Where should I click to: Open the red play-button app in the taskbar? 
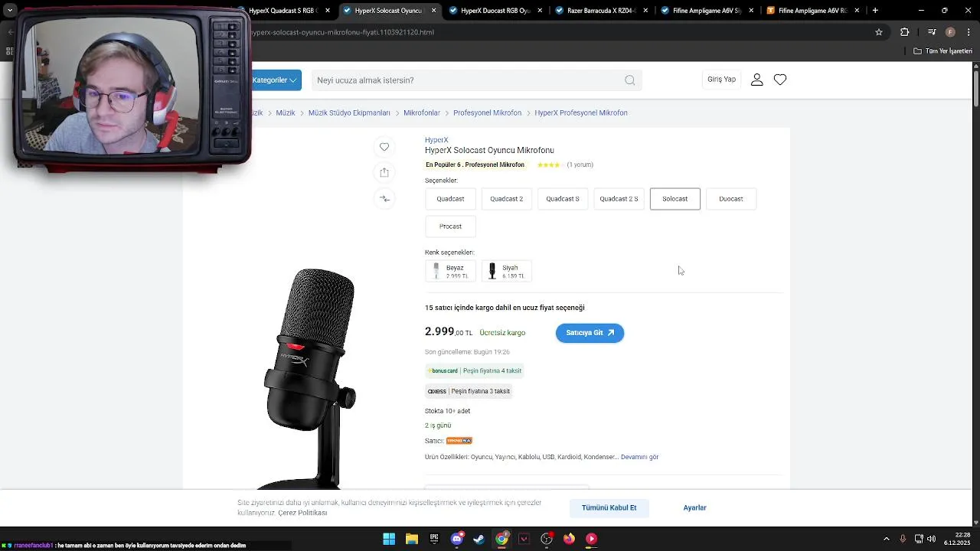tap(591, 539)
